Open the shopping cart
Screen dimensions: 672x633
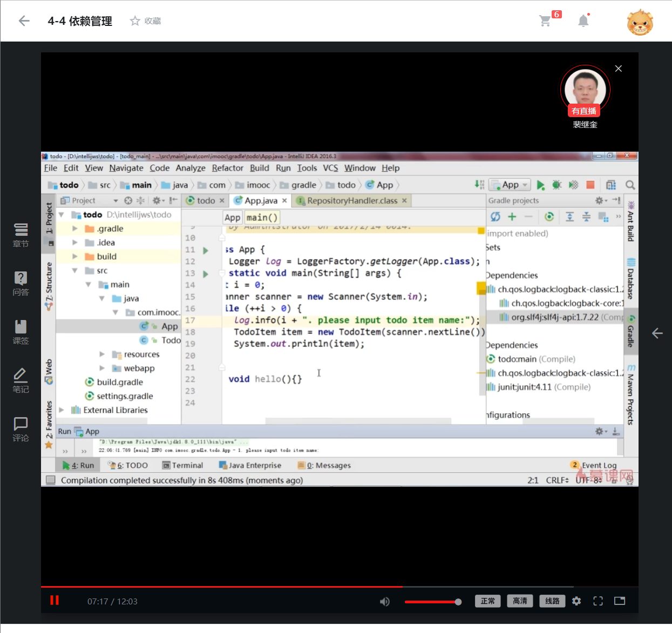tap(545, 21)
